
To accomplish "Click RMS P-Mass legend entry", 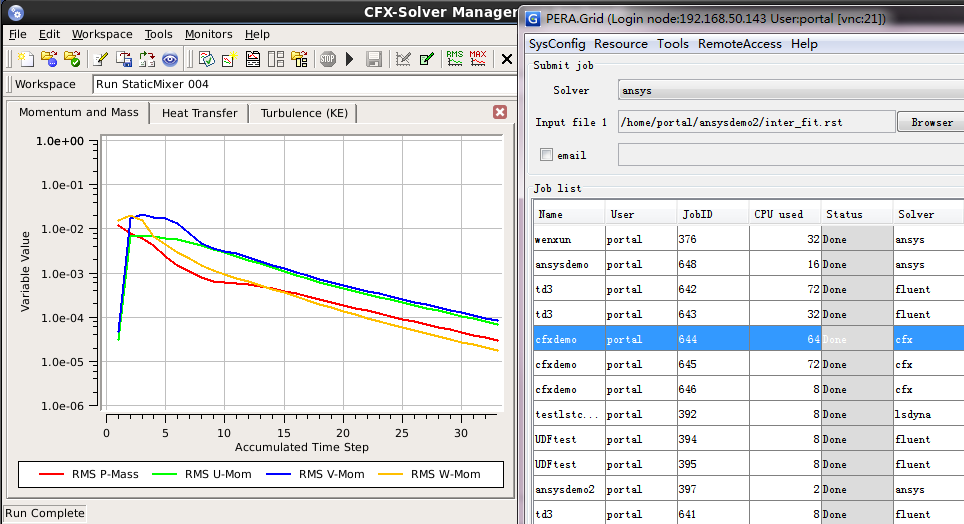I will pos(89,474).
